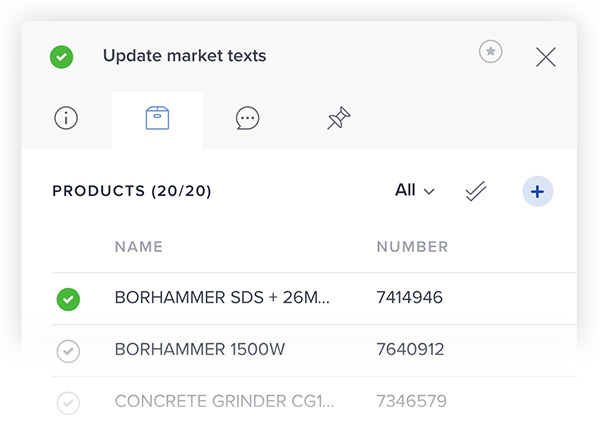Click the CONCRETE GRINDER CG1 product name
The image size is (600, 423).
(222, 402)
